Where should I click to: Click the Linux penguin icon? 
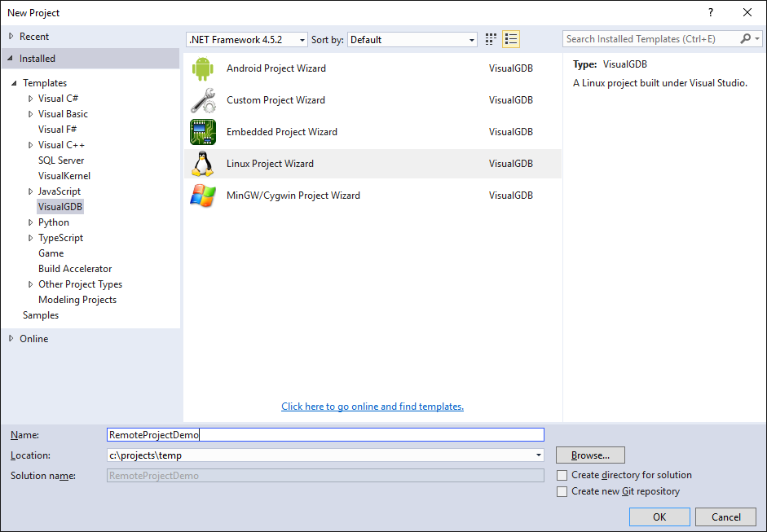coord(202,164)
